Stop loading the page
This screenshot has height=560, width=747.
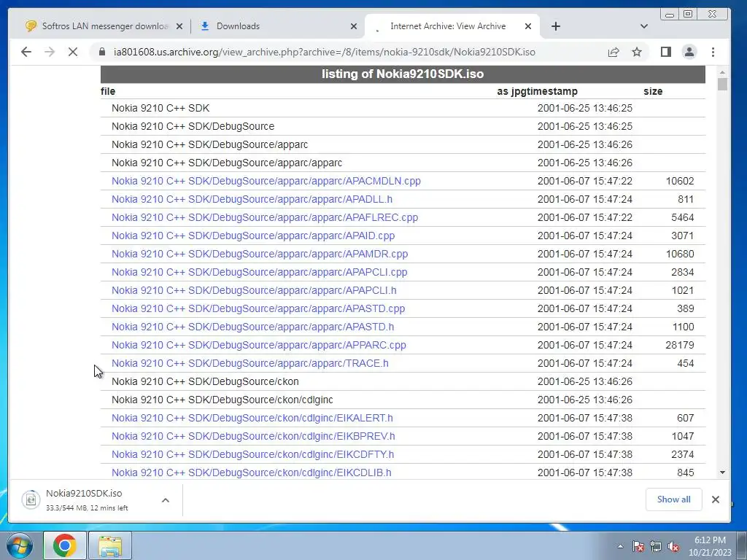pyautogui.click(x=73, y=52)
